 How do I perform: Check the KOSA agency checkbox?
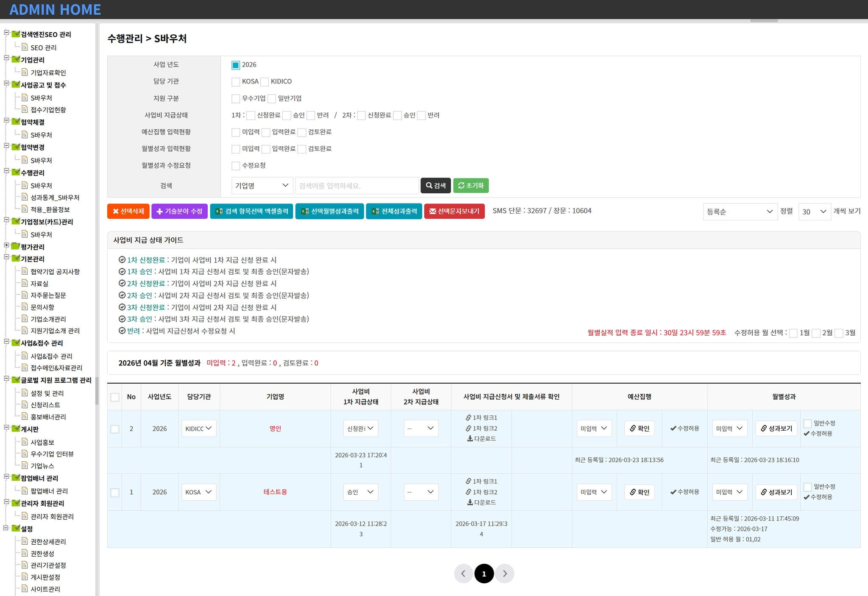236,81
